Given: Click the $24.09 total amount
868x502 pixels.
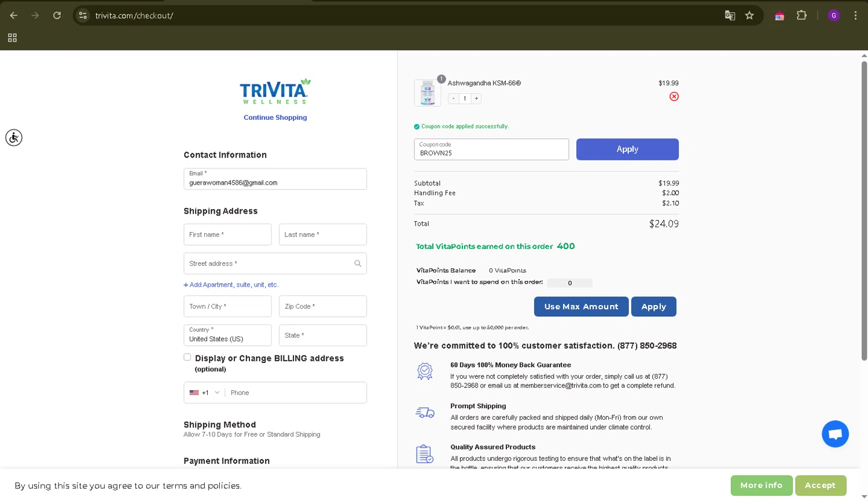Looking at the screenshot, I should (664, 224).
